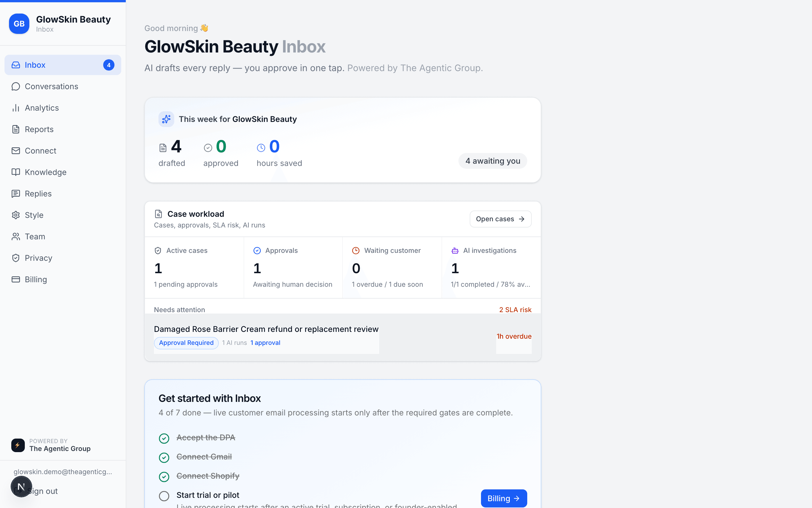Open Analytics from the sidebar
812x508 pixels.
click(63, 108)
